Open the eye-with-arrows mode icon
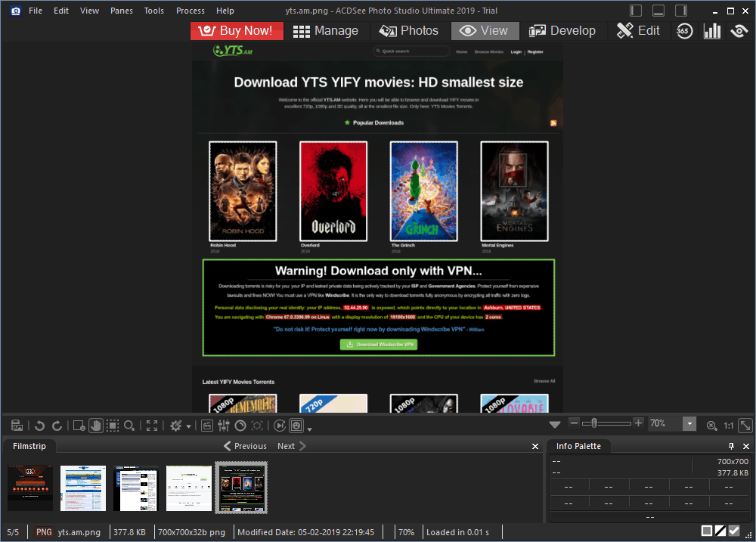Viewport: 756px width, 542px height. pos(739,31)
